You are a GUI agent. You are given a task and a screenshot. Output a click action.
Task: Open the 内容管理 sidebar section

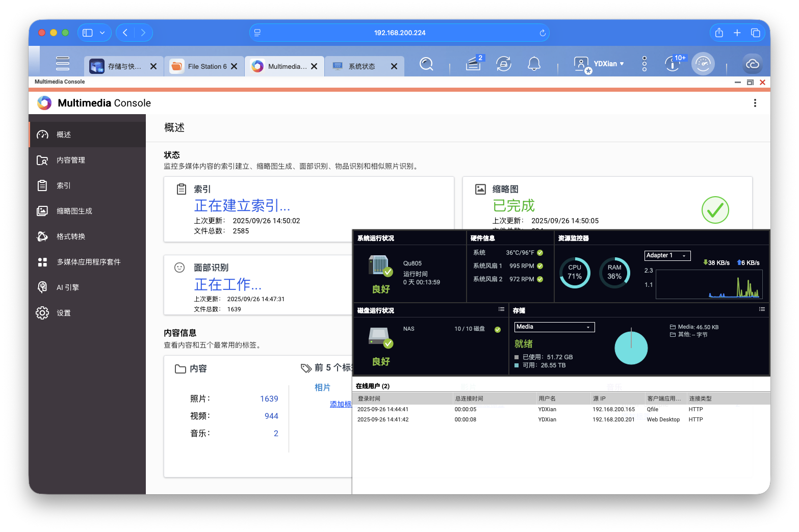(x=71, y=159)
